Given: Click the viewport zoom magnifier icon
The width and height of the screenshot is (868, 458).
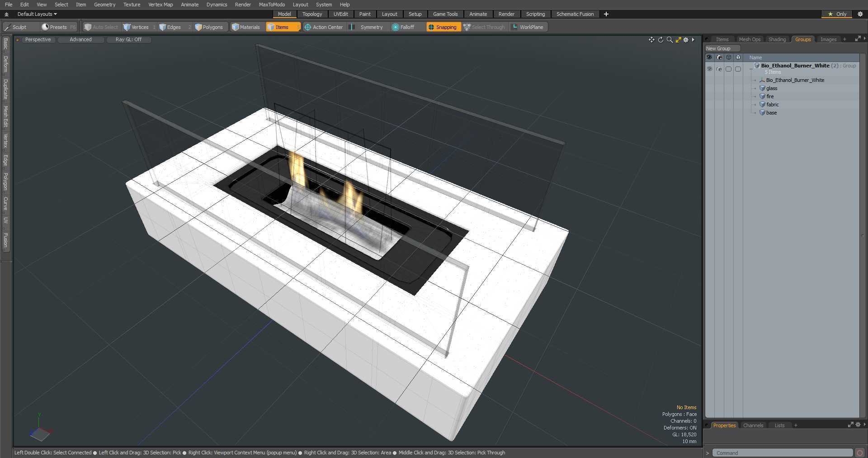Looking at the screenshot, I should coord(670,40).
